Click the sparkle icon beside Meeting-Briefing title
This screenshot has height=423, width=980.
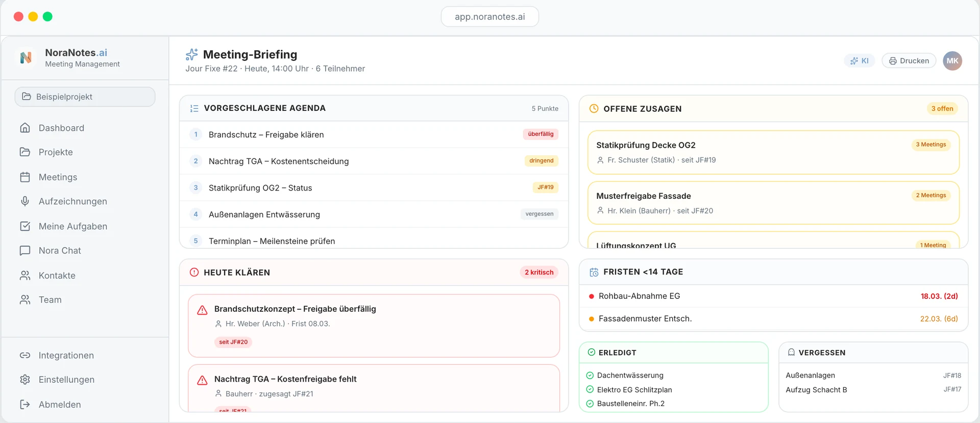[192, 55]
